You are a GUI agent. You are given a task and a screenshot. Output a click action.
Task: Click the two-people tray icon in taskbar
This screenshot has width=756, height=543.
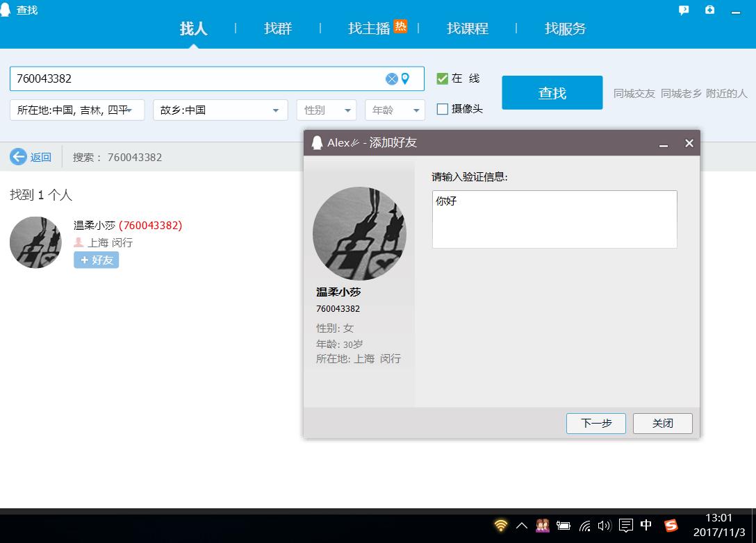[x=543, y=526]
